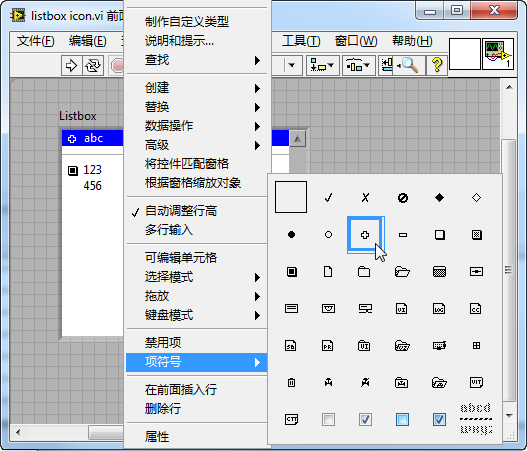Choose the filled diamond symbol
Viewport: 527px width, 451px height.
439,197
